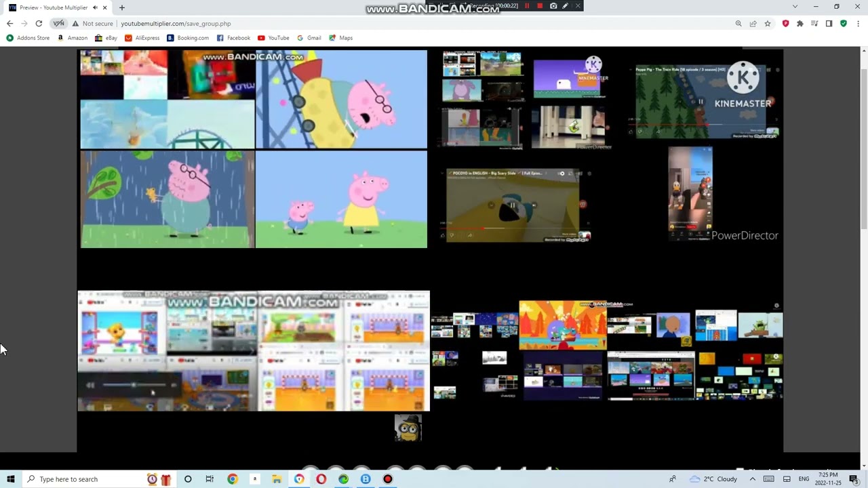The width and height of the screenshot is (868, 488).
Task: Open Google Chrome from the taskbar
Action: pyautogui.click(x=233, y=479)
